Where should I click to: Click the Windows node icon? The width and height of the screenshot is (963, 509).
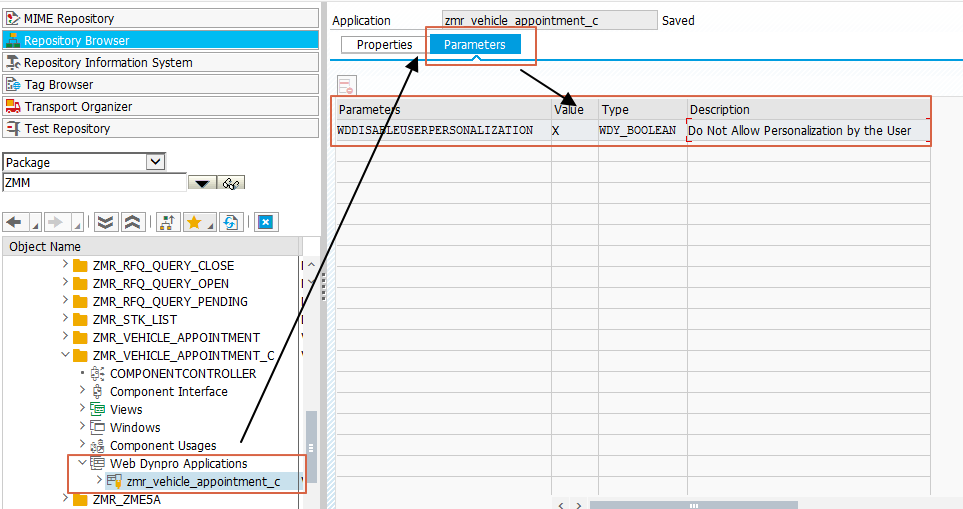[x=97, y=427]
